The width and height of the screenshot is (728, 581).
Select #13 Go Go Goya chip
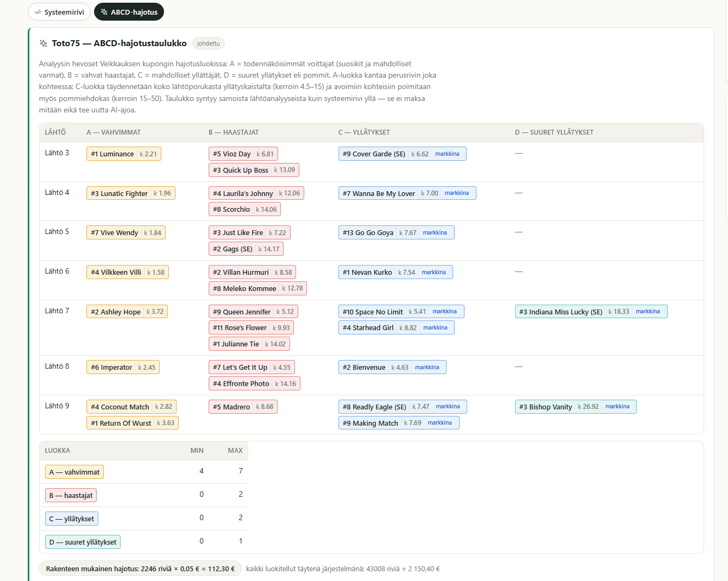pos(397,232)
